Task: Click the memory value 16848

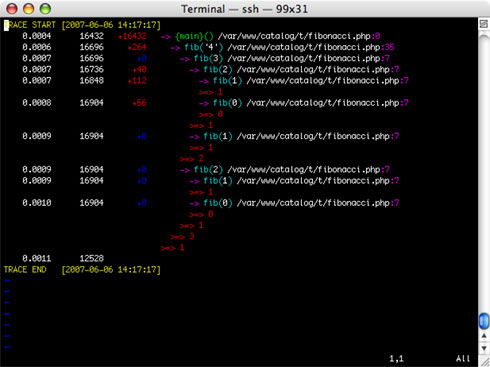Action: coord(92,81)
